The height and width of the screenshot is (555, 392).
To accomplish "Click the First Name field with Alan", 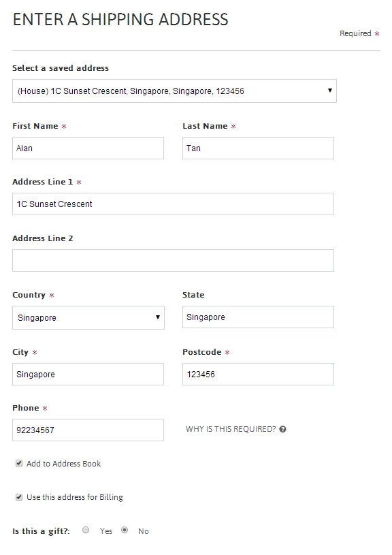I will tap(88, 148).
